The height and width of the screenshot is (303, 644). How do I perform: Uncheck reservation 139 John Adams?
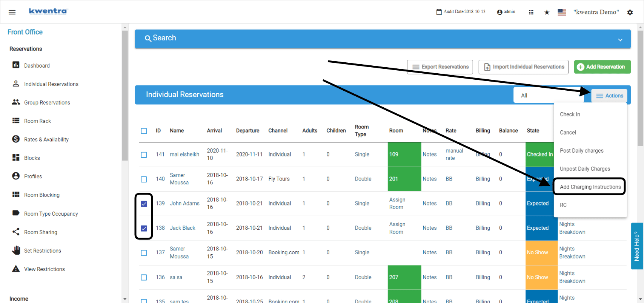tap(144, 204)
